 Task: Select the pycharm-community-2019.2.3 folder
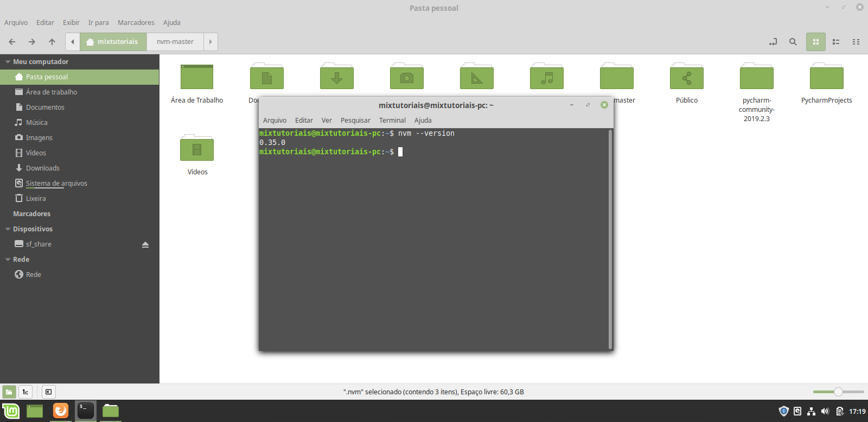tap(757, 76)
